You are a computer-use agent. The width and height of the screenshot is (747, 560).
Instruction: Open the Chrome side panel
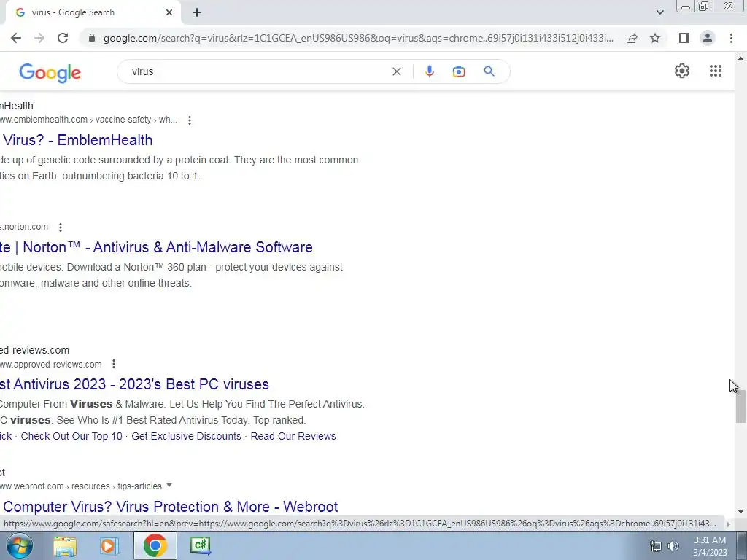pos(684,38)
